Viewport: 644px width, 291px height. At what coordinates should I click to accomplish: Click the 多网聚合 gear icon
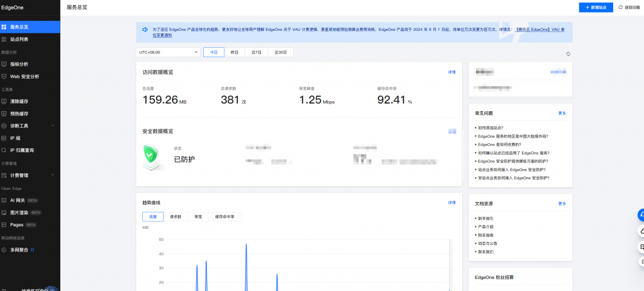4,250
